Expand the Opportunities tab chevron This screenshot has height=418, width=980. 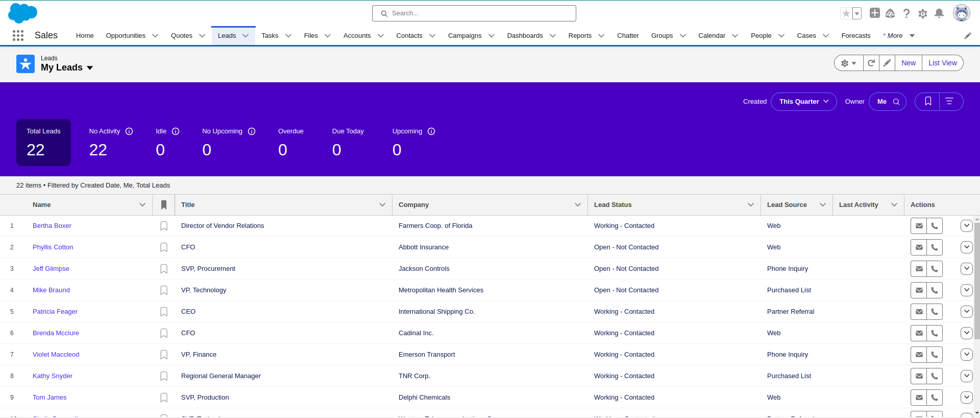tap(155, 36)
